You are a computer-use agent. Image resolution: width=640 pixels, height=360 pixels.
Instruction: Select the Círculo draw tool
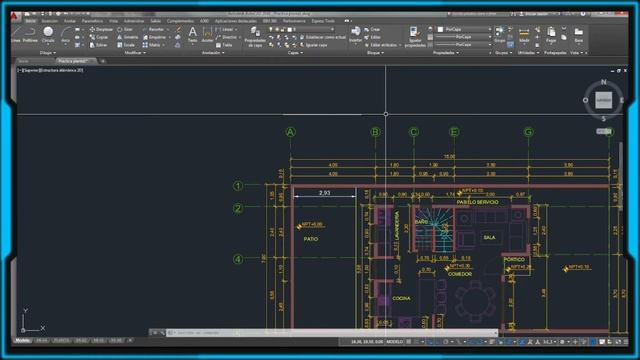click(48, 35)
